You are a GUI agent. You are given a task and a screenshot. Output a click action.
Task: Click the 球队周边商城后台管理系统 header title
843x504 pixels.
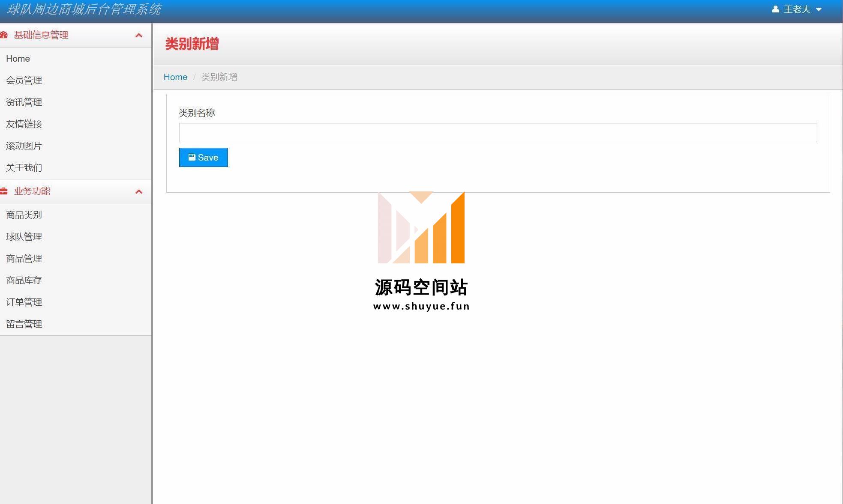(x=84, y=9)
